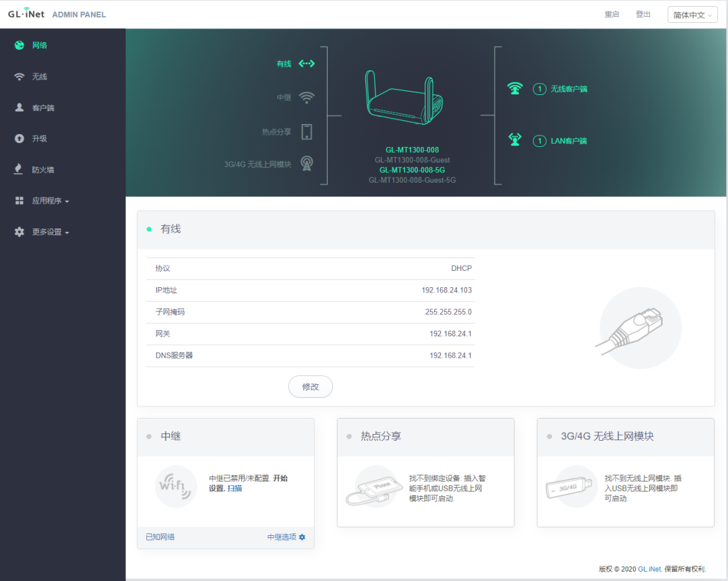Viewport: 728px width, 581px height.
Task: Click the 3G/4G 无线上网模块 card title
Action: coord(607,436)
